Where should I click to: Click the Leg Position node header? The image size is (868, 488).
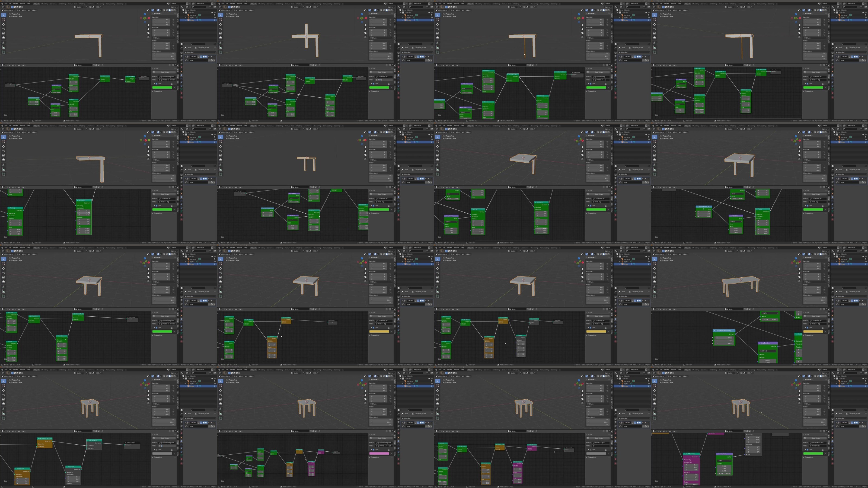768,343
